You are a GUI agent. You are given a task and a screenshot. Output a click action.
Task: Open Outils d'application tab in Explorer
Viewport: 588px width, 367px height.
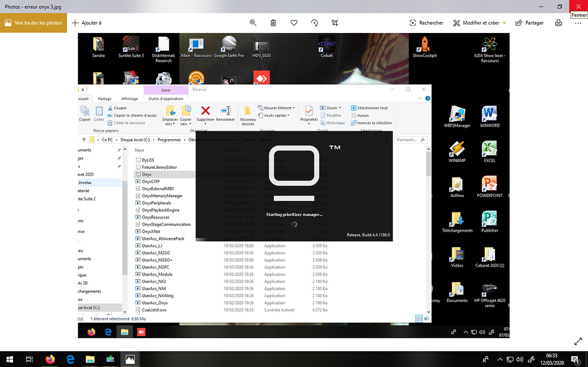166,99
